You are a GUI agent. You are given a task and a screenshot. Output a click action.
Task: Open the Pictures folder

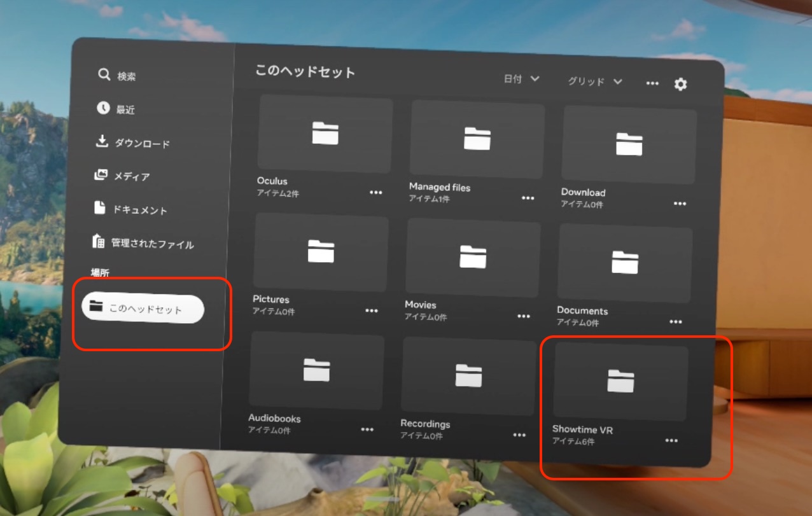click(x=321, y=252)
